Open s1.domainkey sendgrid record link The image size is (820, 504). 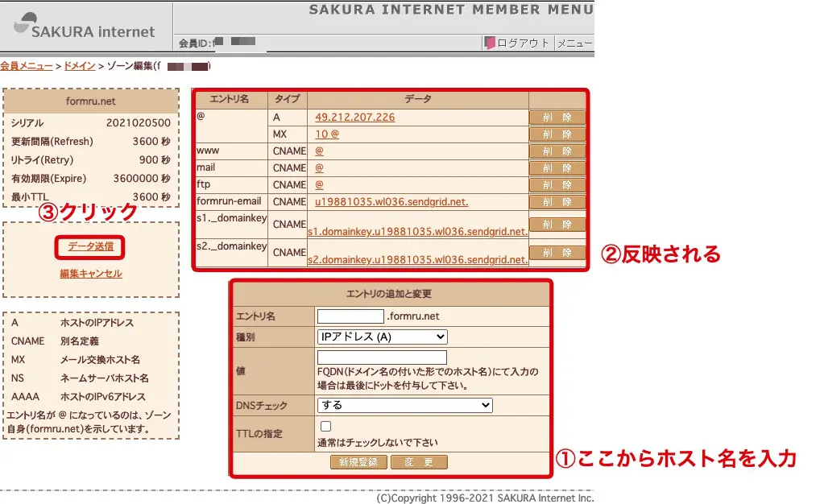[x=417, y=232]
